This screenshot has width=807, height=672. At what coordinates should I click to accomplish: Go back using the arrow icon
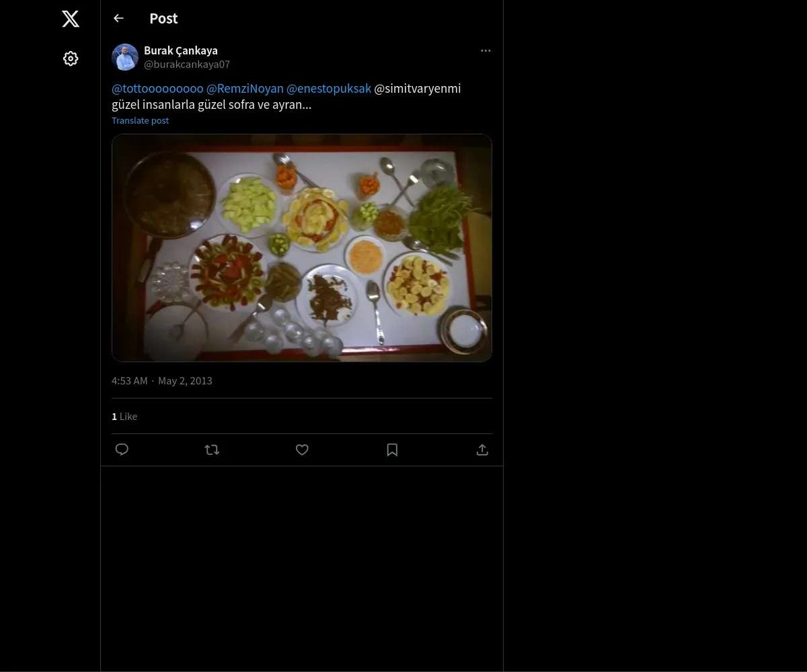point(118,18)
